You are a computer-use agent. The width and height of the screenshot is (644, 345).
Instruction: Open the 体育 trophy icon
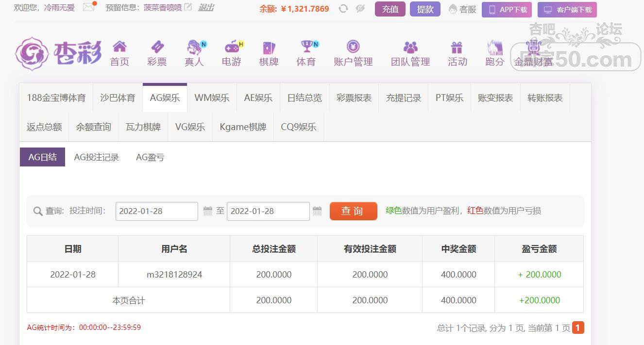(x=306, y=47)
